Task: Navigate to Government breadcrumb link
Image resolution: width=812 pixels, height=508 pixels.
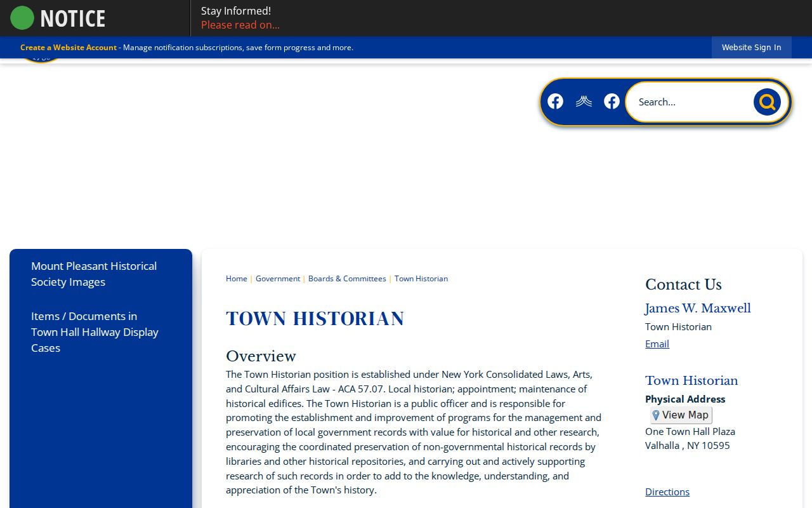Action: [278, 279]
